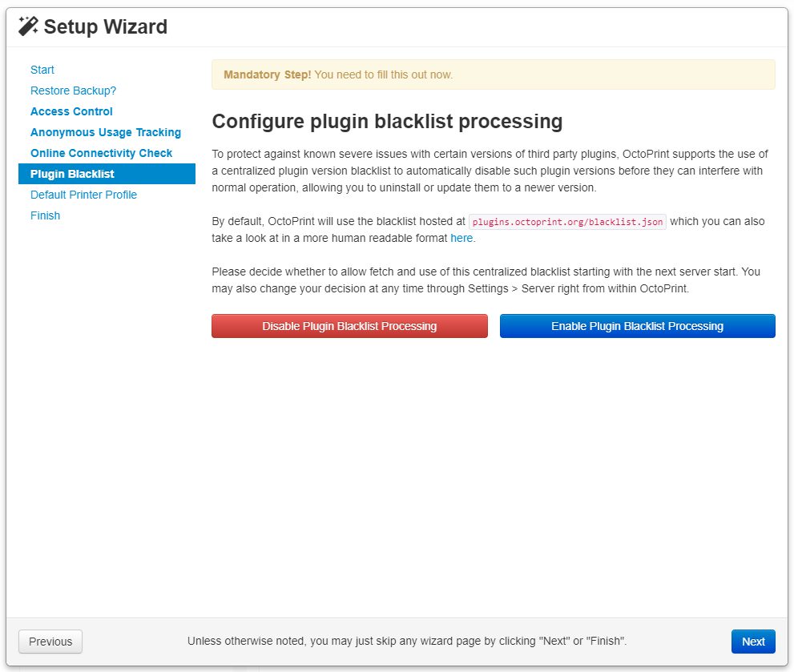Jump to the Finish step
The image size is (794, 672).
point(45,215)
